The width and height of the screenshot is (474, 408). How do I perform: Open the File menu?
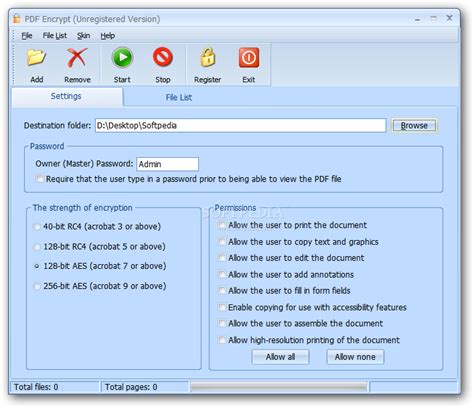tap(27, 36)
